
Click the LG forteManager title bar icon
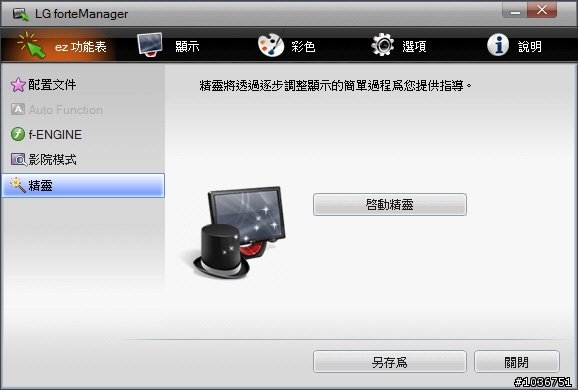point(21,14)
